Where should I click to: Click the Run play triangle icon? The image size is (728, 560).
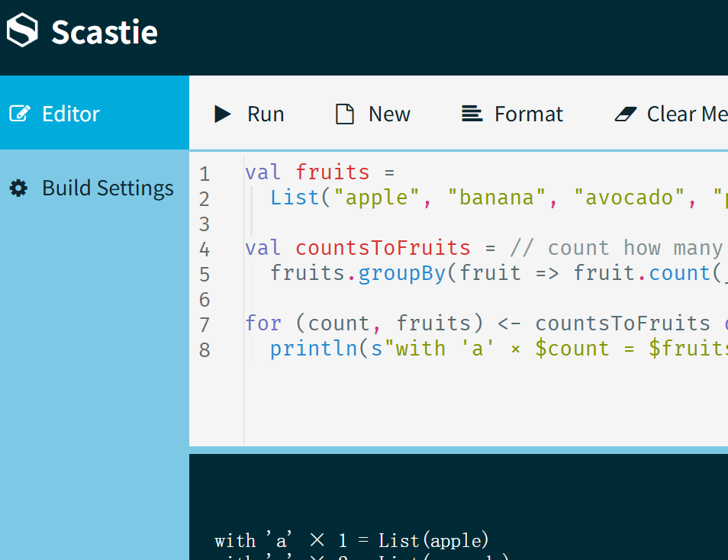point(222,113)
